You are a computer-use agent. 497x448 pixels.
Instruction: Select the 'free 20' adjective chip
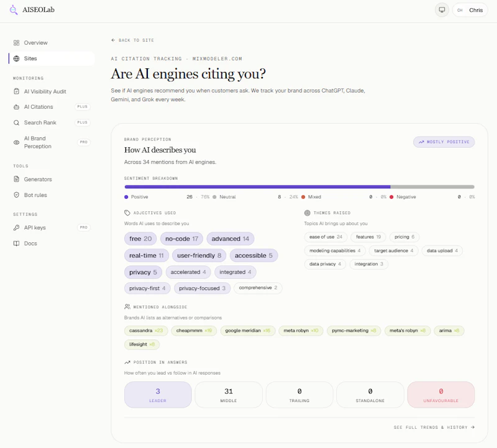[x=140, y=239]
